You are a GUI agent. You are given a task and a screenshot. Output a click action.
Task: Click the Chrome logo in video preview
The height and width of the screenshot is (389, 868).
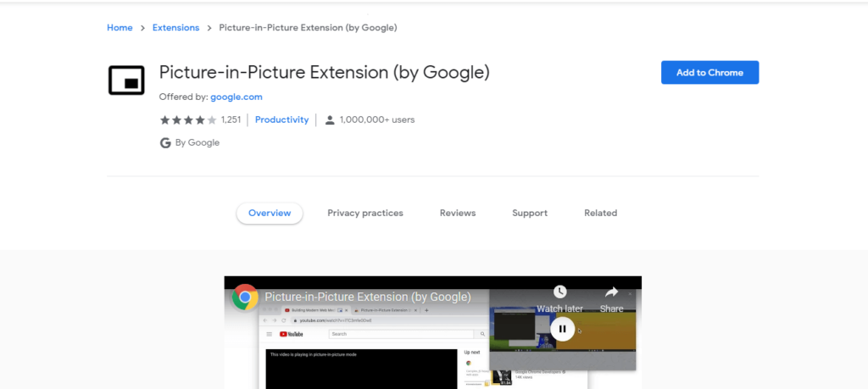tap(245, 297)
